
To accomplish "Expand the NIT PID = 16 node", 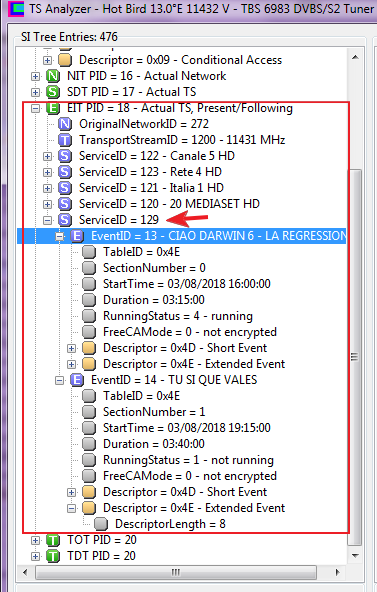I will [x=35, y=76].
